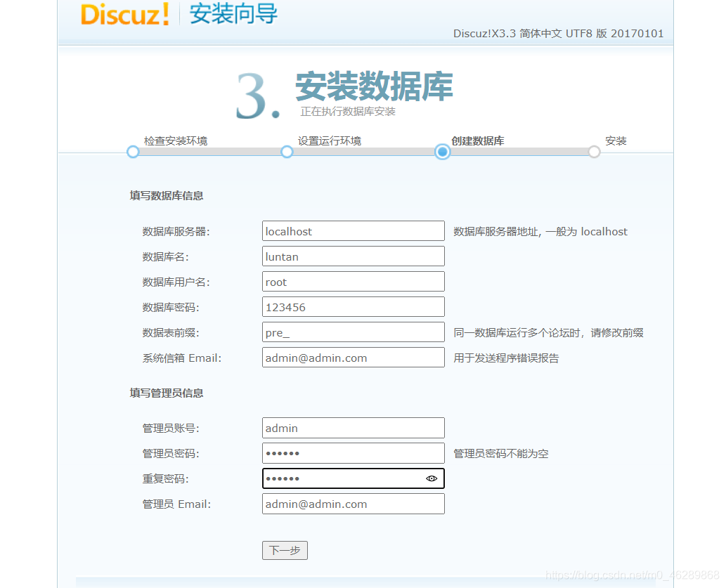Focus the 系统信箱 Email input field

coord(354,358)
